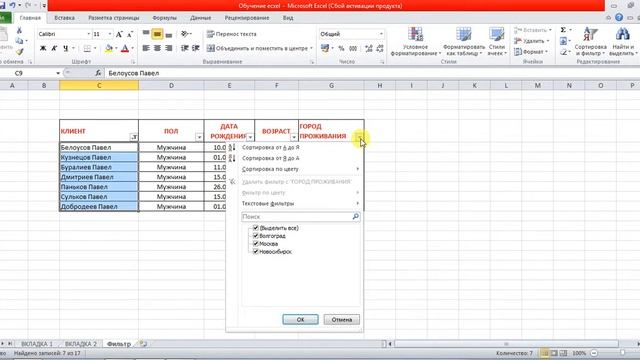Open the font name Calibri dropdown
Viewport: 640px width, 360px height.
[89, 34]
